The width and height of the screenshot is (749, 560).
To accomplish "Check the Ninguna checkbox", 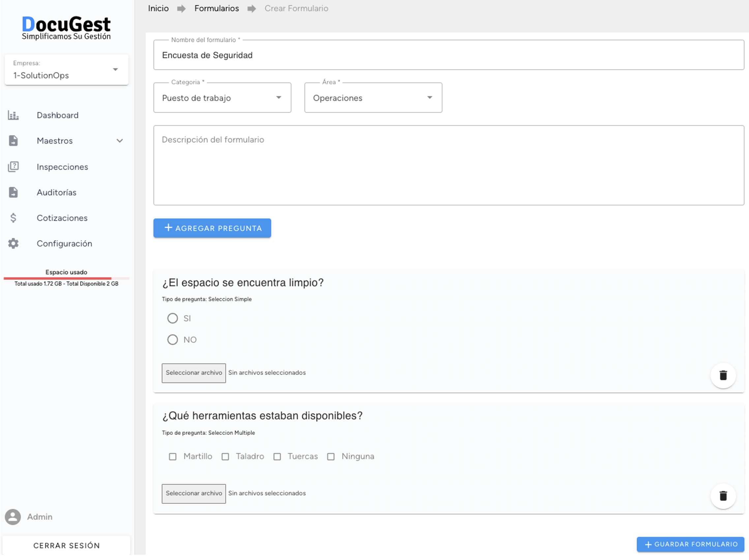I will [331, 457].
